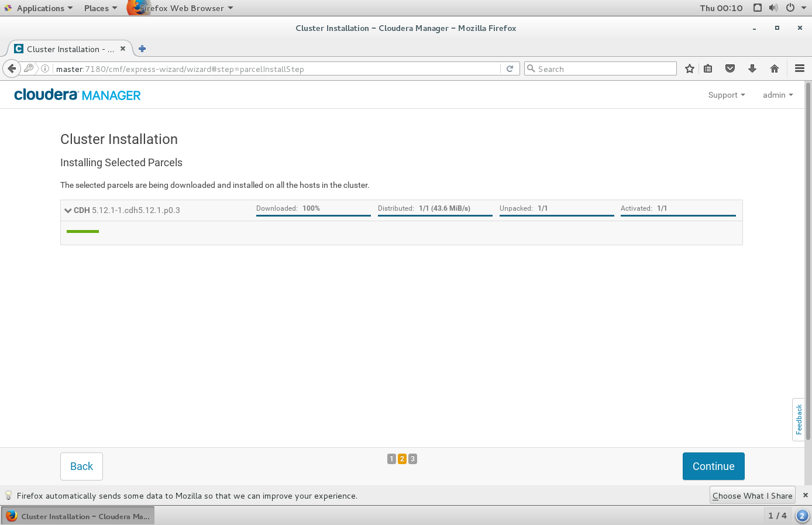Reload the page with refresh icon
Viewport: 812px width, 525px height.
(510, 68)
